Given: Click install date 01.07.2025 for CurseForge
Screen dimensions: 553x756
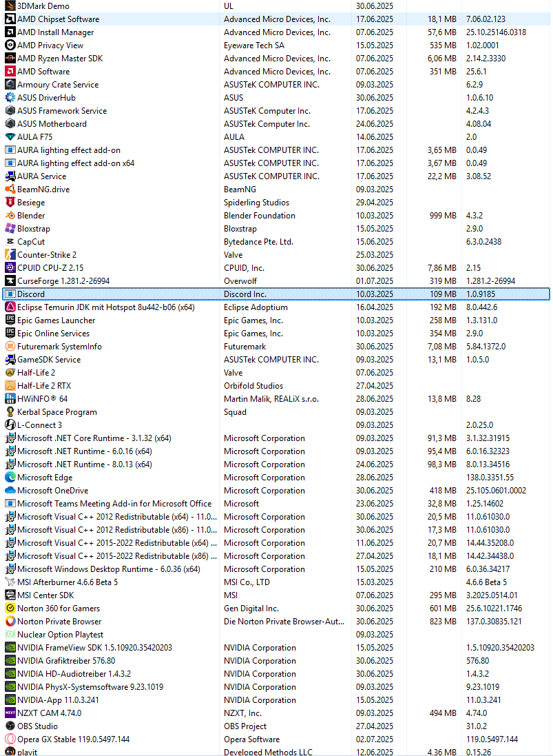Looking at the screenshot, I should 374,281.
